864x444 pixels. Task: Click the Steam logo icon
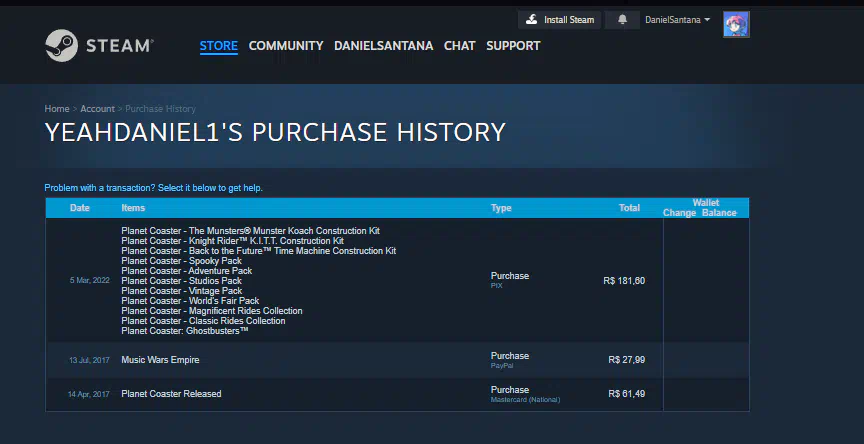[61, 45]
